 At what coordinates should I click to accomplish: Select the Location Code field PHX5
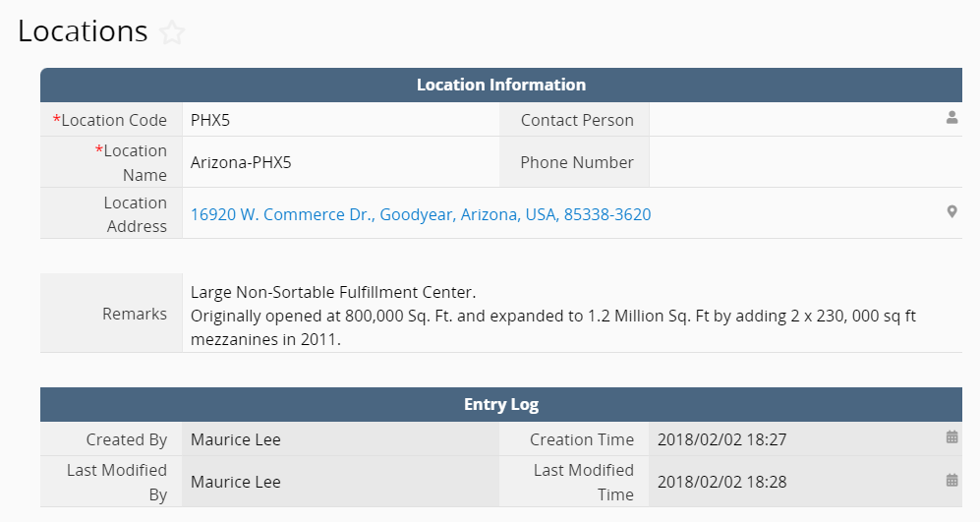[341, 120]
